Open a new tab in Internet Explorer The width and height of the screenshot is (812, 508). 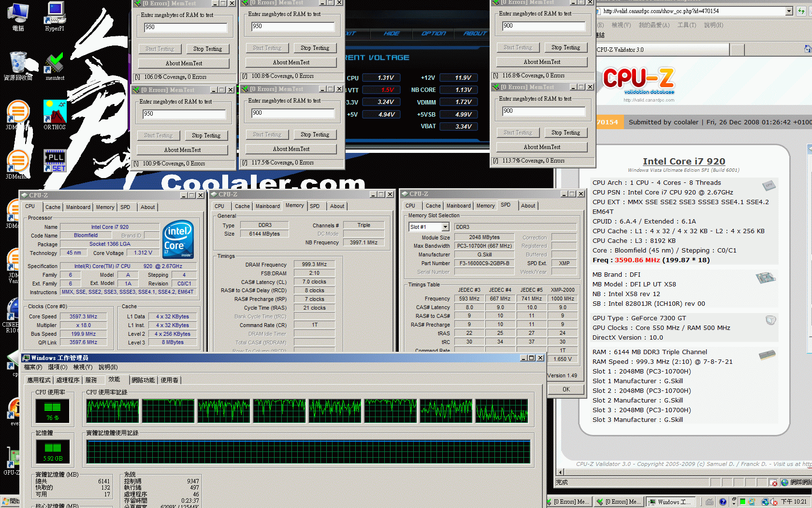coord(737,49)
